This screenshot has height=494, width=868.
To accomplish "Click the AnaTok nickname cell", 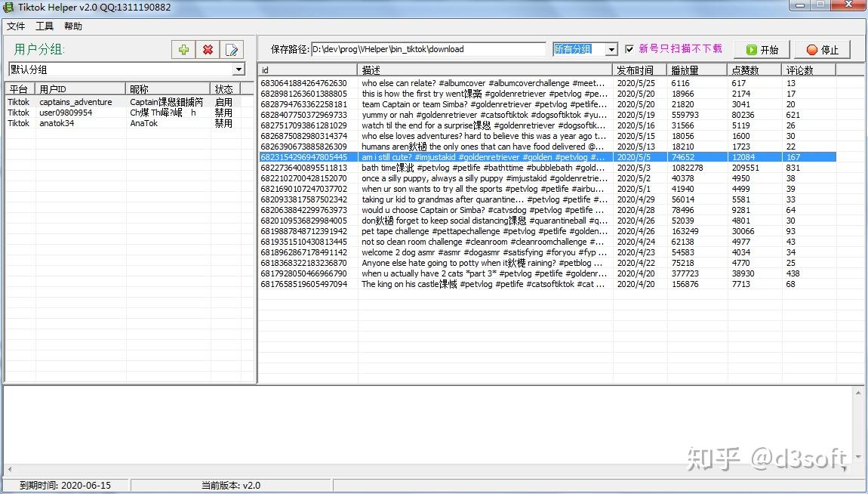I will point(144,123).
